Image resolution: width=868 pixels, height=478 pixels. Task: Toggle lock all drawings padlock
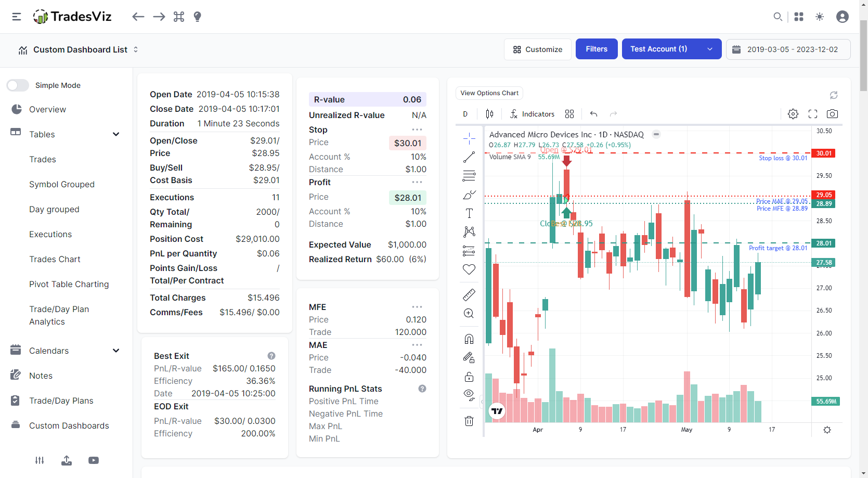click(469, 377)
